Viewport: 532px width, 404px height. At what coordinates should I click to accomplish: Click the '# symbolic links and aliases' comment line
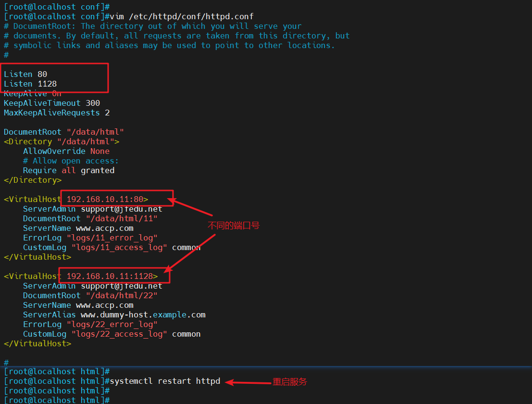(169, 46)
